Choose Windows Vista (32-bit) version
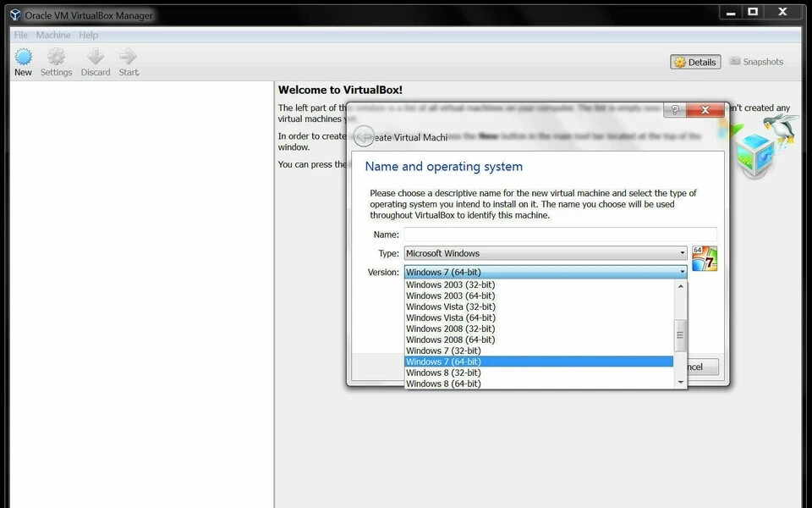Screen dimensions: 812x508 click(x=539, y=306)
